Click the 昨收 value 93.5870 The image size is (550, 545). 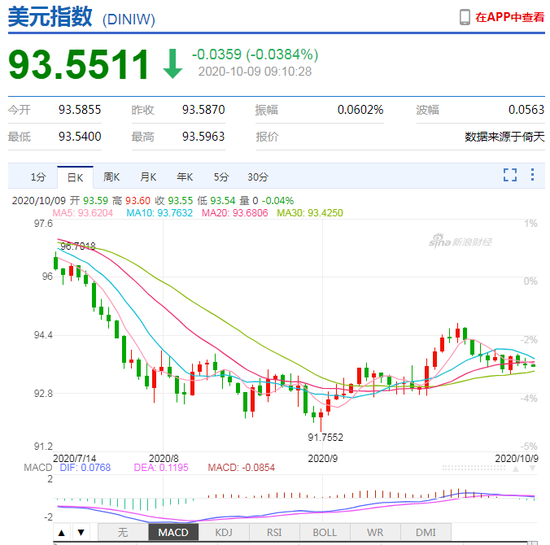click(203, 110)
